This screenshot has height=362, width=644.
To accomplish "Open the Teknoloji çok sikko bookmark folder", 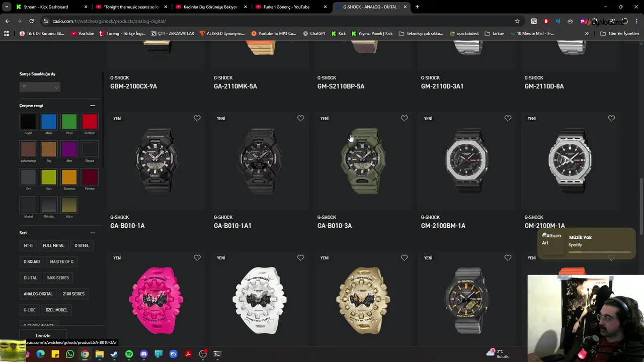I will 421,33.
